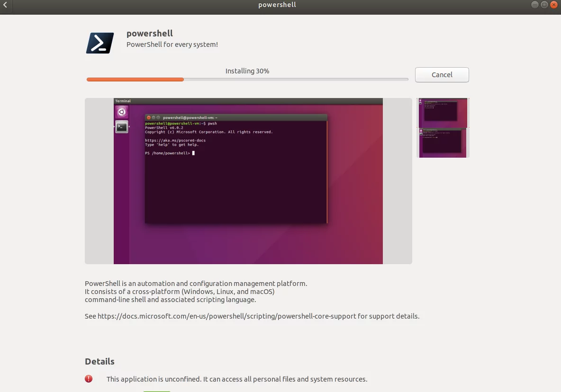Screen dimensions: 561x392
Task: Select the second small screenshot thumbnail
Action: coord(443,143)
